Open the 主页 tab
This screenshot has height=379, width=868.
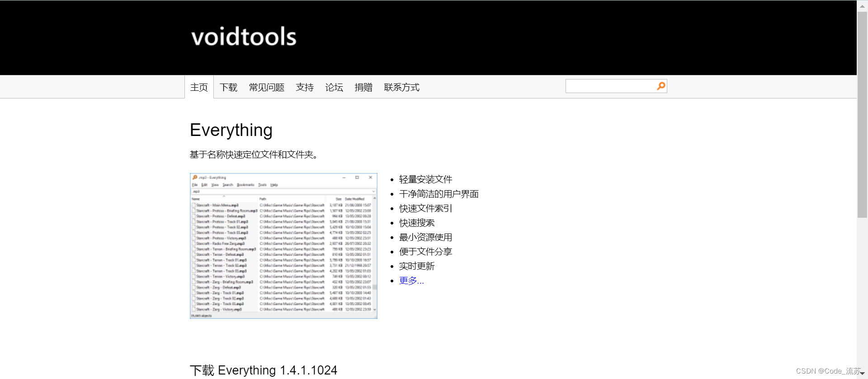pyautogui.click(x=199, y=87)
